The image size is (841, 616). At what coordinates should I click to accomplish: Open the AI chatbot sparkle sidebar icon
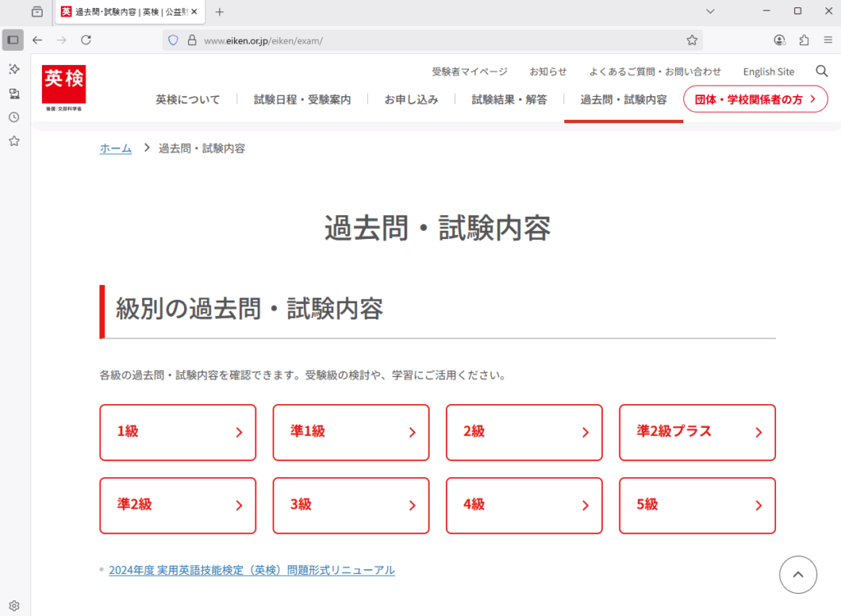click(15, 69)
